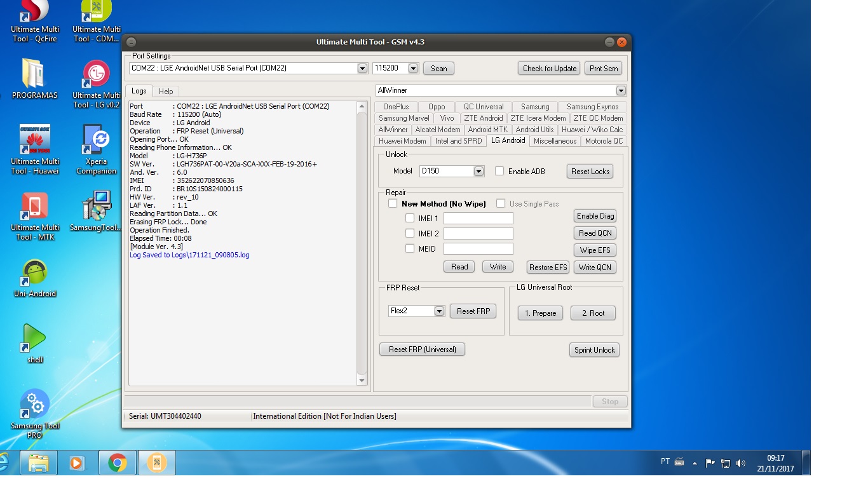Screen dimensions: 868x488
Task: Launch Uni-Android desktop shortcut
Action: (35, 278)
